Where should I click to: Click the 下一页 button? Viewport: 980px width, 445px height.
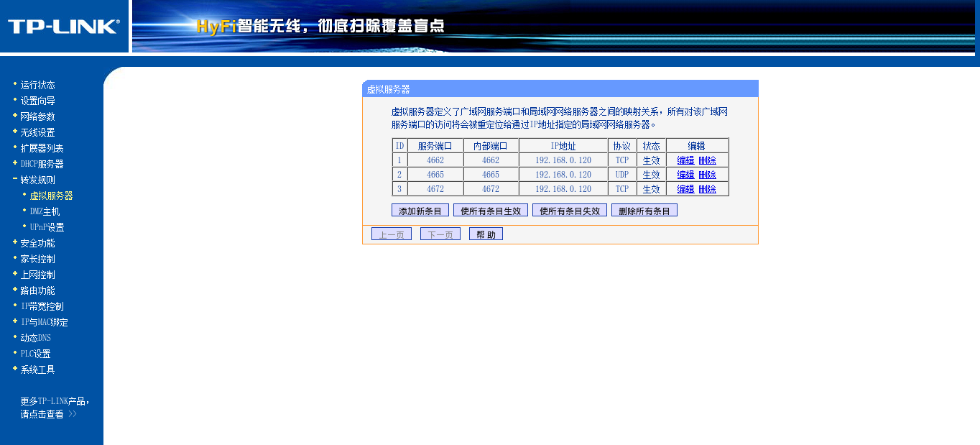[440, 234]
